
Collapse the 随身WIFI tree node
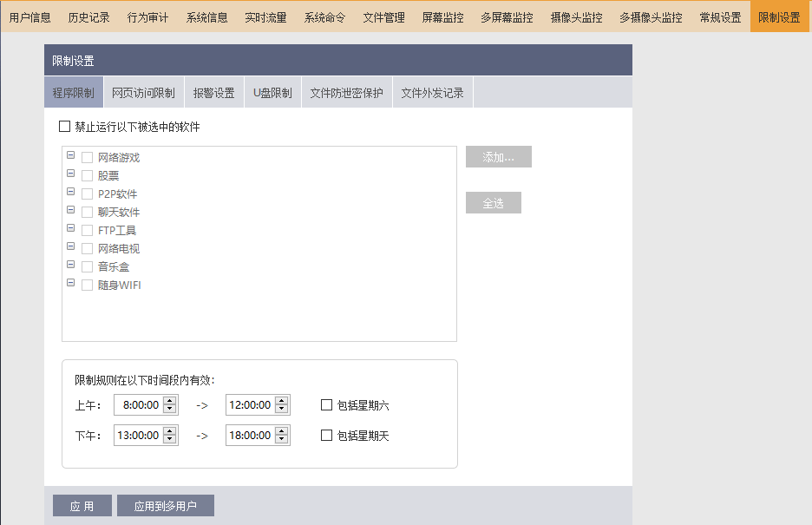coord(70,284)
